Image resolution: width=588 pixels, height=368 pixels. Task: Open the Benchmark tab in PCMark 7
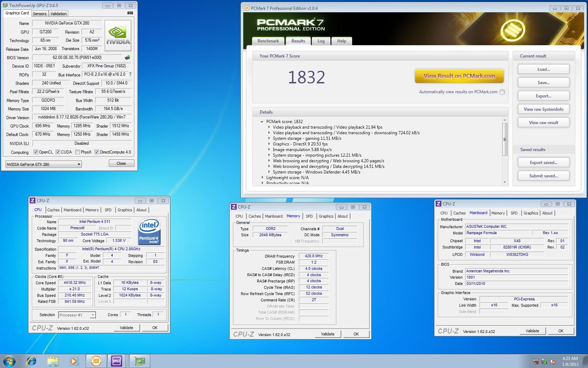pyautogui.click(x=268, y=41)
